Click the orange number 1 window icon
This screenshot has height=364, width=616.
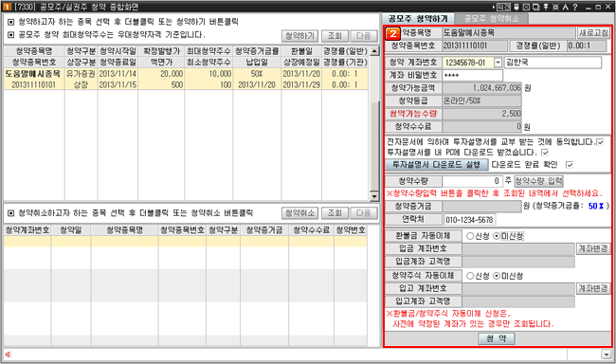pyautogui.click(x=6, y=7)
